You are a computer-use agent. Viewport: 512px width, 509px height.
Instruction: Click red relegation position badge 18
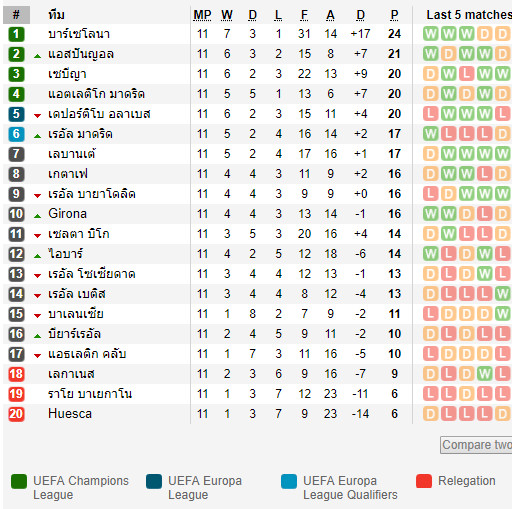tap(16, 374)
